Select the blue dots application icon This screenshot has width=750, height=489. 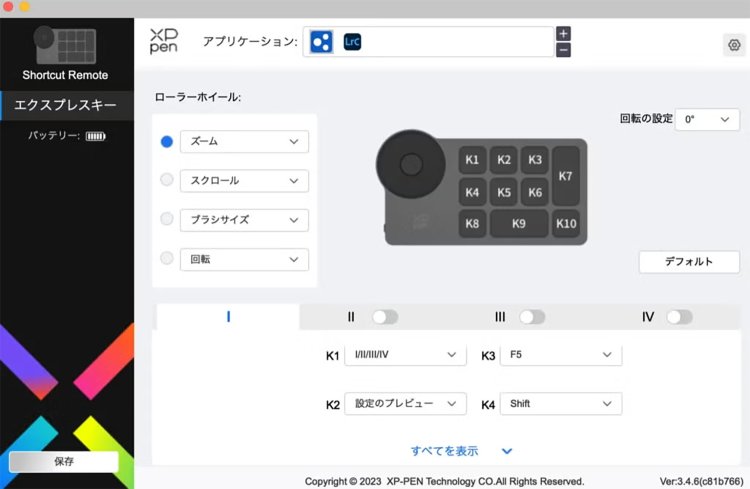321,42
